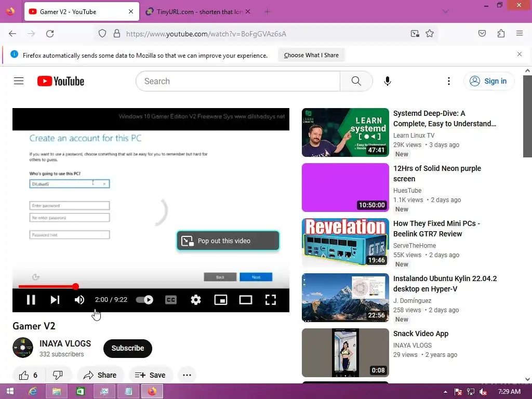Screen dimensions: 532x399
Task: Enable miniplayer mode
Action: coord(221,300)
